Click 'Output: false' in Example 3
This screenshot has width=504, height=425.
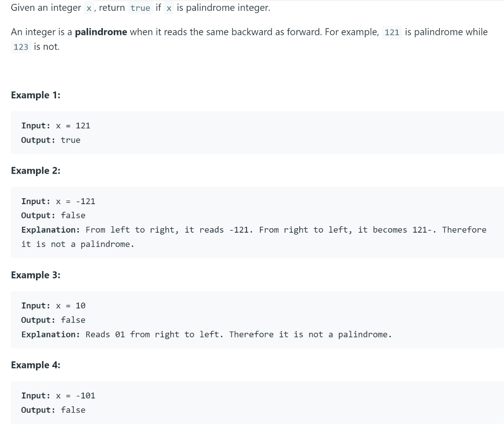[53, 320]
